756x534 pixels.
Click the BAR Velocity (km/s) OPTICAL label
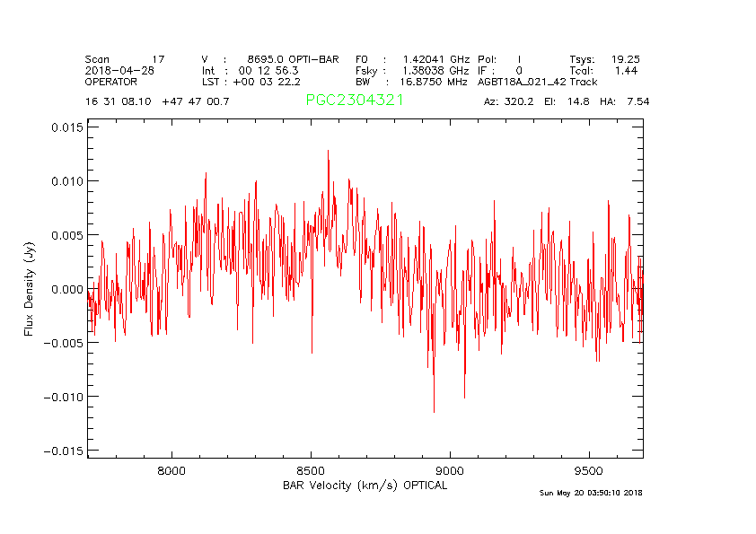(363, 486)
